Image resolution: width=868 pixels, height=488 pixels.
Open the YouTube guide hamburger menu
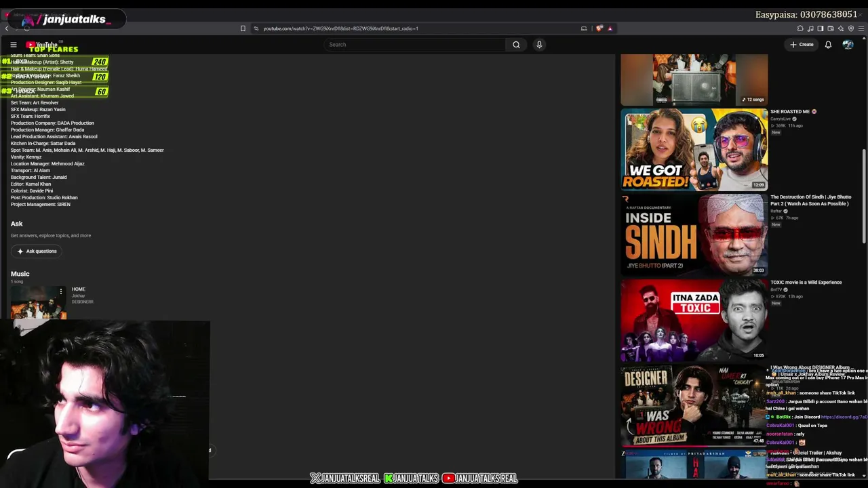pos(13,45)
